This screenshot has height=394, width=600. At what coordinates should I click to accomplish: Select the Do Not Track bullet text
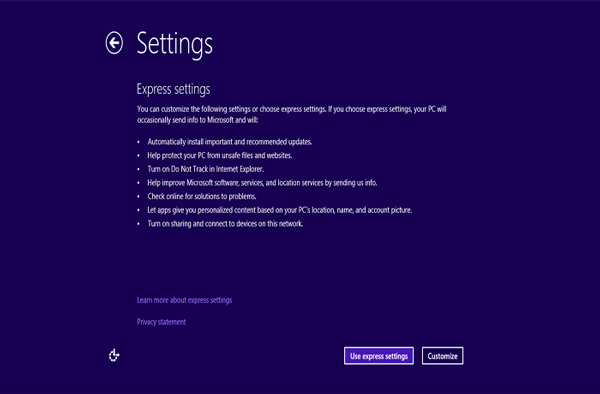click(x=205, y=169)
